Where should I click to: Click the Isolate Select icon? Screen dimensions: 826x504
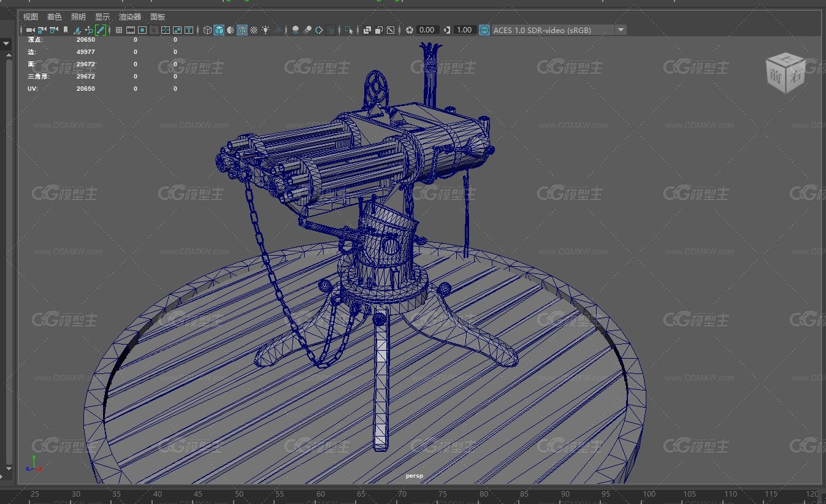point(348,30)
